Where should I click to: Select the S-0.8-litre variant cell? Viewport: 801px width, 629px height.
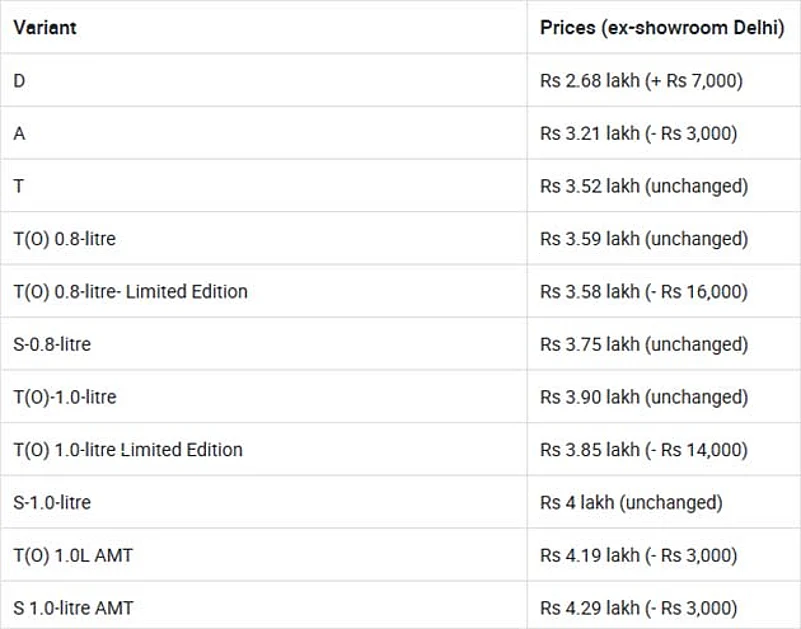coord(52,344)
